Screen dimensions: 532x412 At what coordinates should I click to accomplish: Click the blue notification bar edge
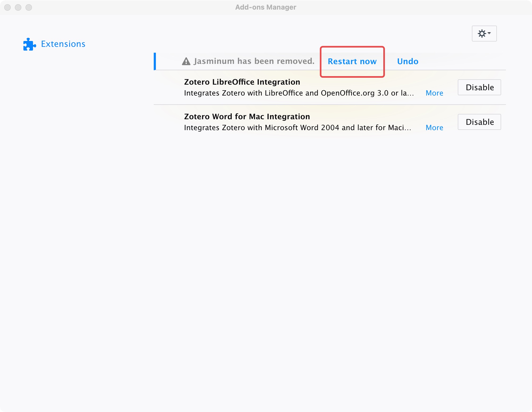155,61
